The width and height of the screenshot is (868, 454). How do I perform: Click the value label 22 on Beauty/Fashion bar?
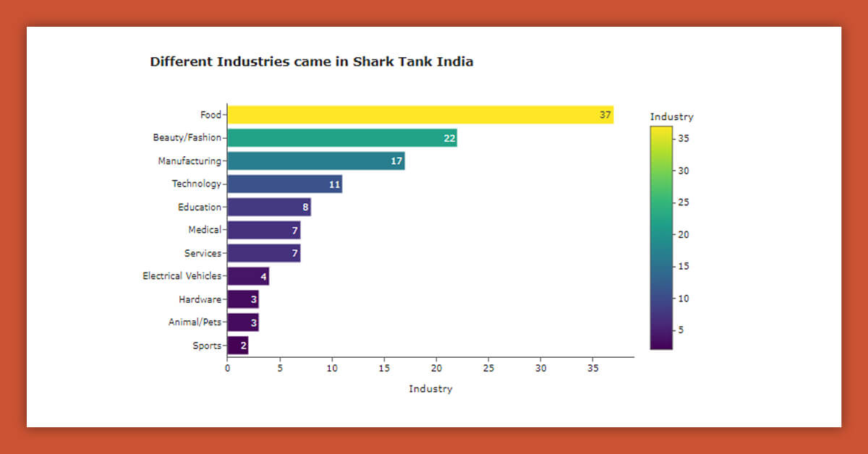pos(449,138)
